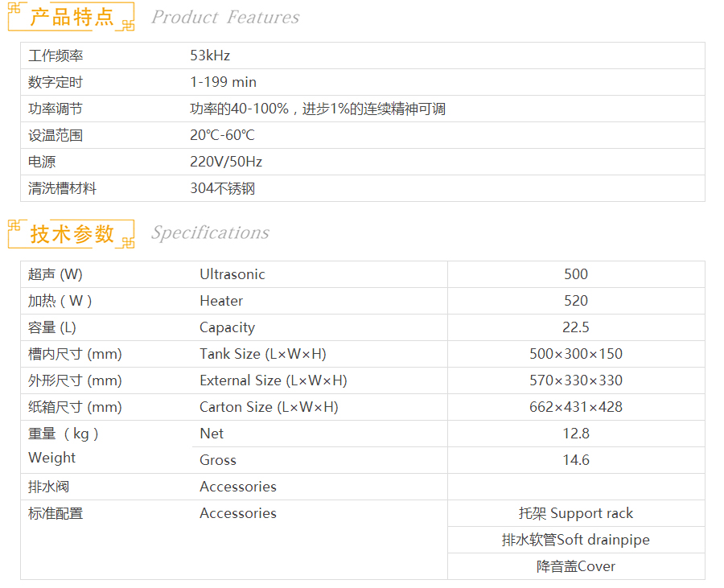Image resolution: width=724 pixels, height=588 pixels.
Task: Click the 技术参数 section heading
Action: pyautogui.click(x=72, y=233)
